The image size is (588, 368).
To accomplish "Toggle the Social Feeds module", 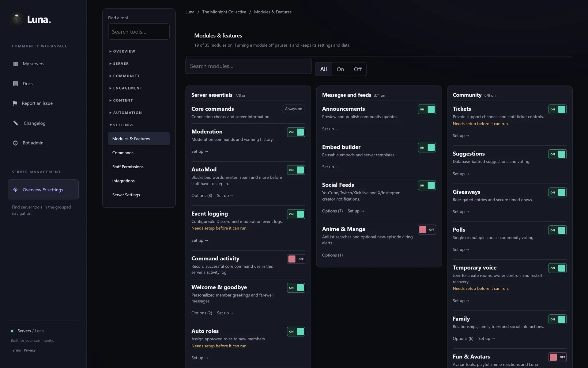I will [x=427, y=185].
